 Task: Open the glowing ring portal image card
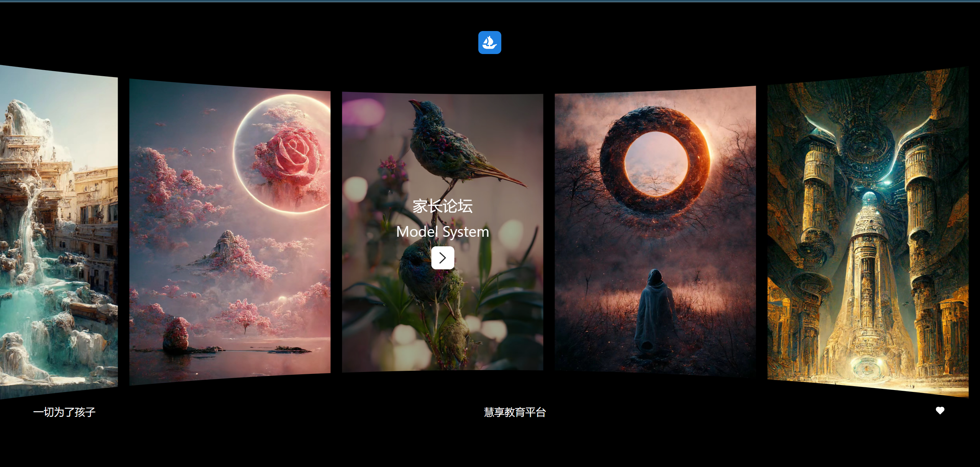(x=655, y=238)
